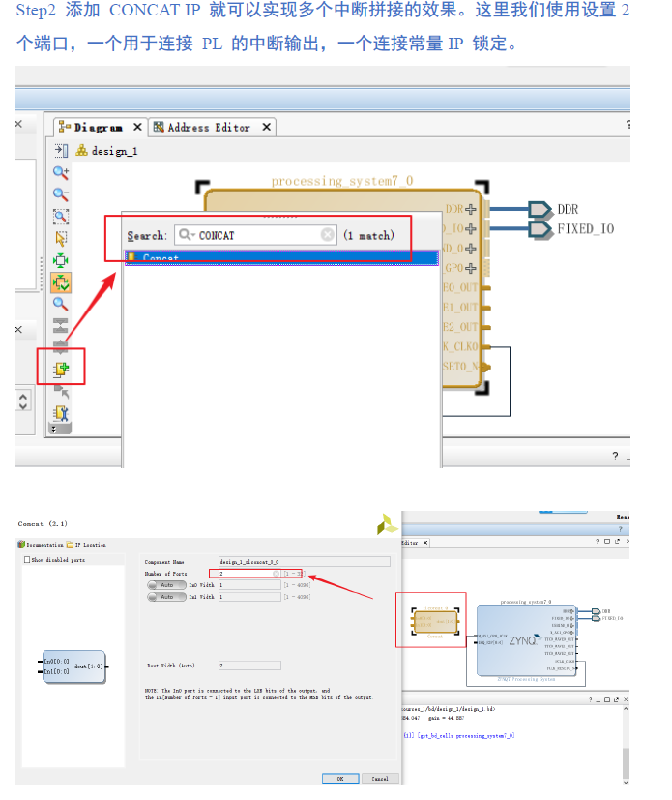Image resolution: width=672 pixels, height=800 pixels.
Task: Click the hide-panel arrow icon left of design_1
Action: coord(61,151)
